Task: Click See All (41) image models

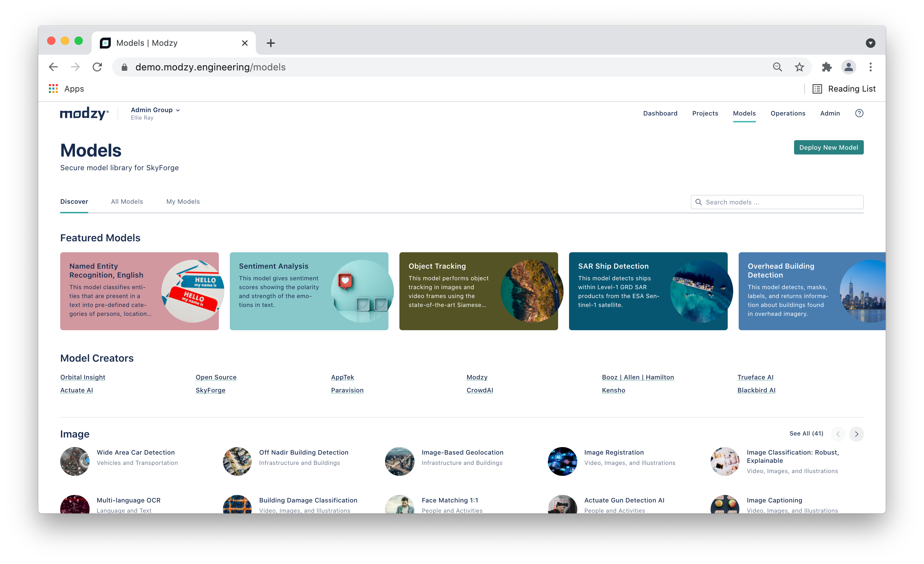Action: [806, 433]
